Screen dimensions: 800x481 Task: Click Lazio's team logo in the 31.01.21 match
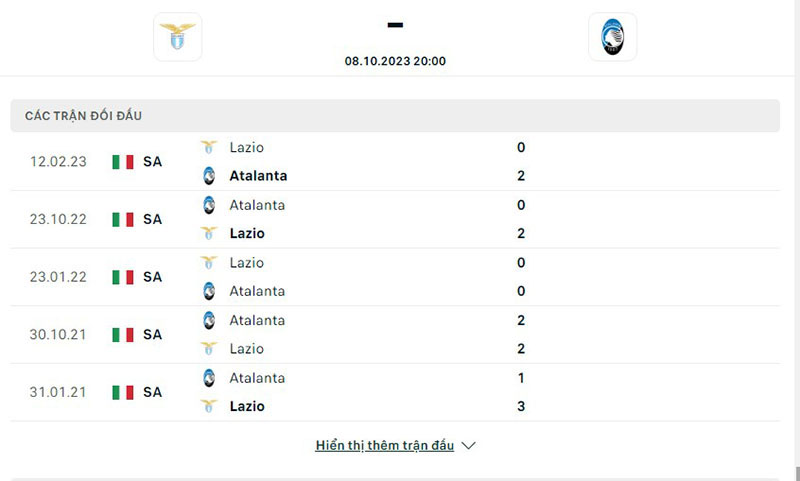point(209,406)
